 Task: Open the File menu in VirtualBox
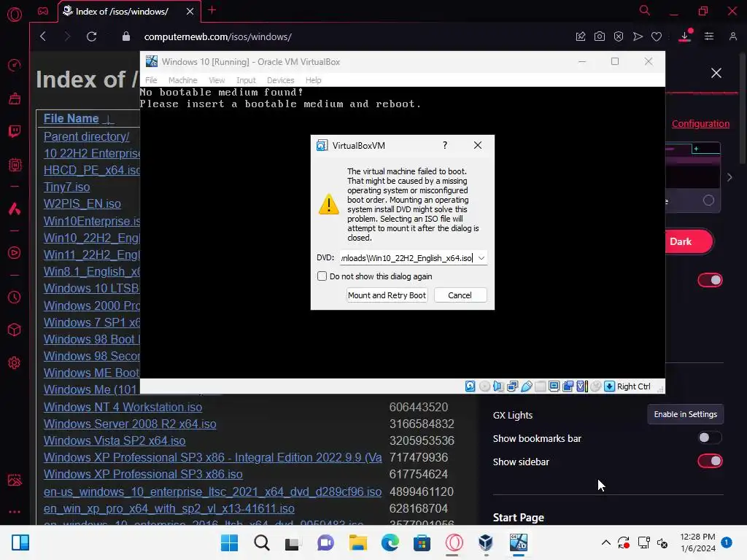[x=151, y=80]
